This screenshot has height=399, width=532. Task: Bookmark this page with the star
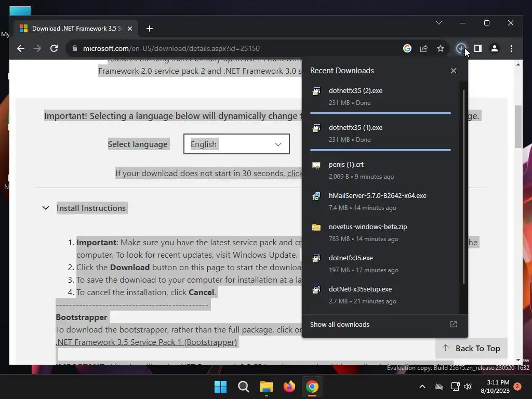point(441,48)
